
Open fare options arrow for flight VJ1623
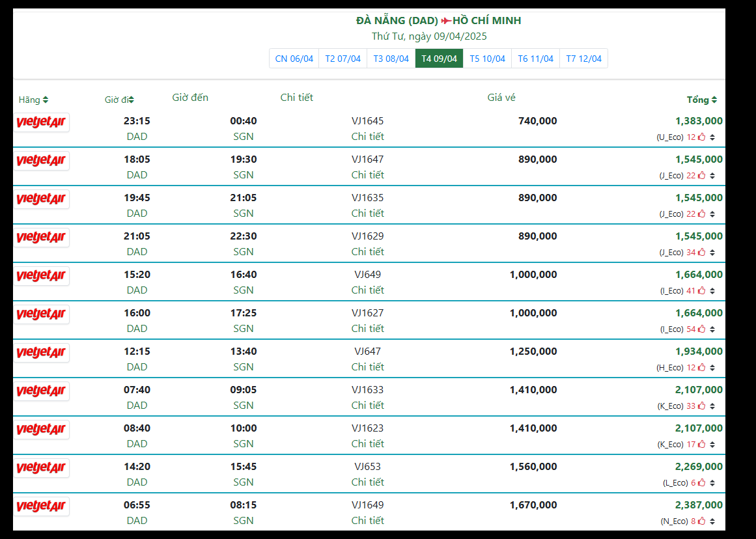point(712,445)
